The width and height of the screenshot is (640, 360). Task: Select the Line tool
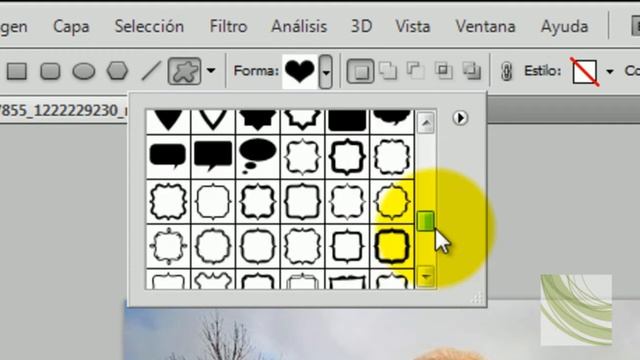point(151,71)
